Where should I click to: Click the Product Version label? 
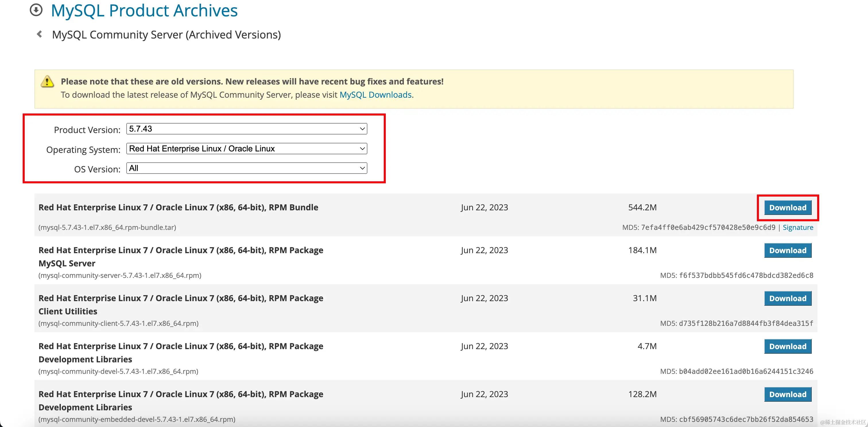pos(87,130)
